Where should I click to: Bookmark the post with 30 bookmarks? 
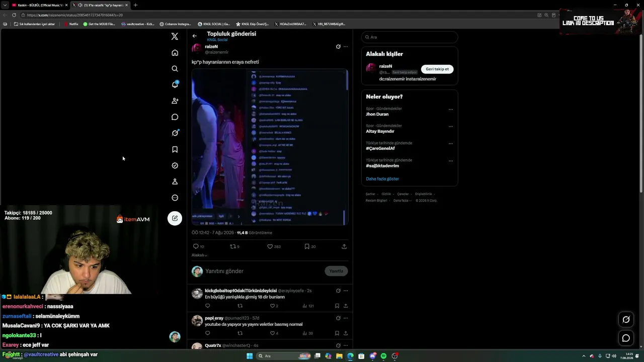[x=310, y=246]
